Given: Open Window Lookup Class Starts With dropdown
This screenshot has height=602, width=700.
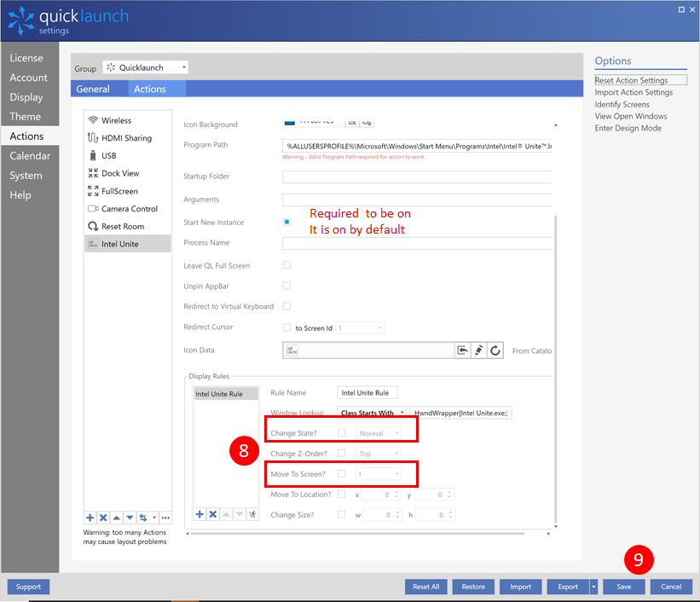Looking at the screenshot, I should [372, 413].
